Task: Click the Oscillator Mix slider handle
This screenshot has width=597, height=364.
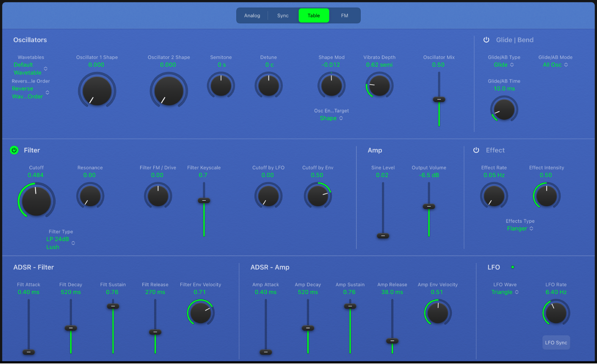Action: tap(439, 99)
